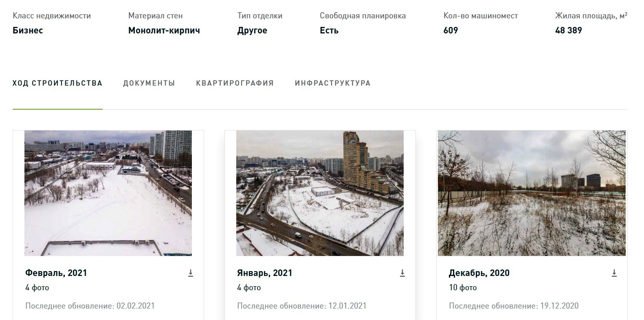Click the Декабрь, 2020 card title
This screenshot has height=320, width=644.
479,273
